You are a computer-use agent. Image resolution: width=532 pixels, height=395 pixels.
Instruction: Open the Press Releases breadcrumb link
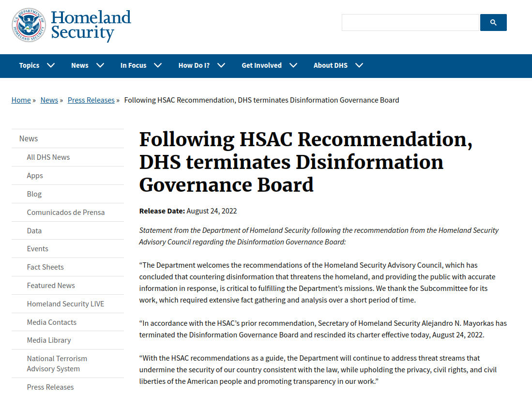(x=91, y=100)
